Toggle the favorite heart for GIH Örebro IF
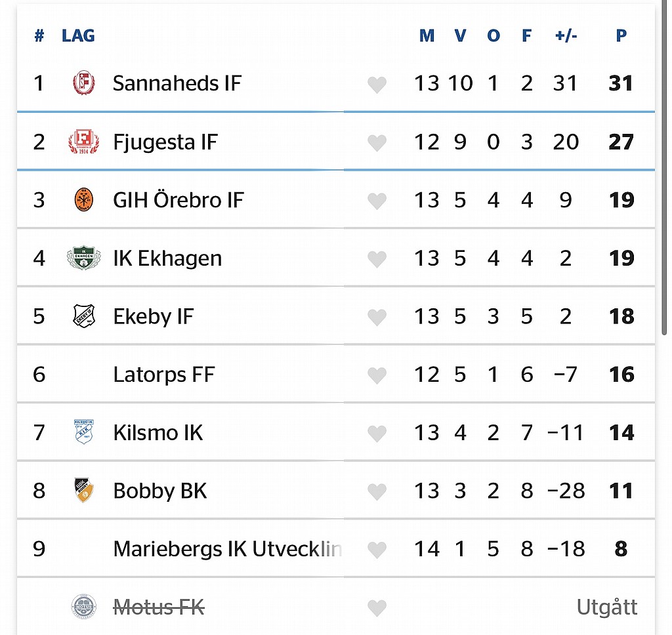The width and height of the screenshot is (672, 635). (x=377, y=201)
